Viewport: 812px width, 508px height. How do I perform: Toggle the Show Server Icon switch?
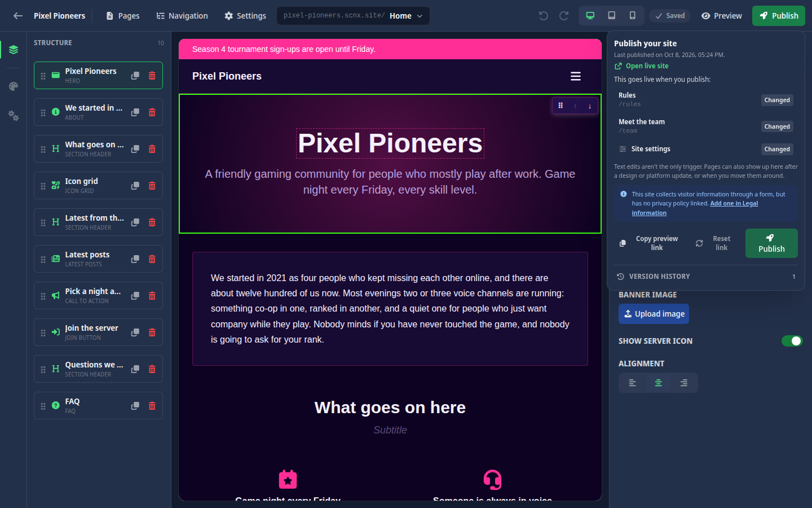point(792,341)
